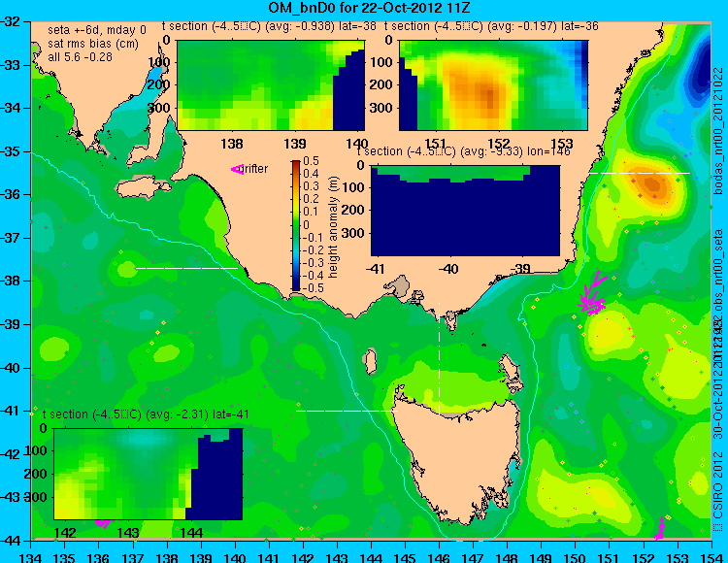Select the orange warm eddy near 152°E

point(653,184)
